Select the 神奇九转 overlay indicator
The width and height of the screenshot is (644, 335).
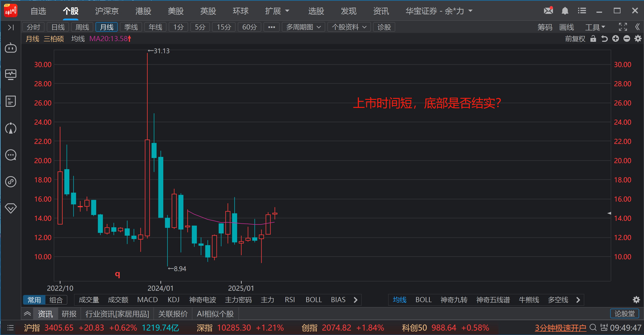coord(454,299)
